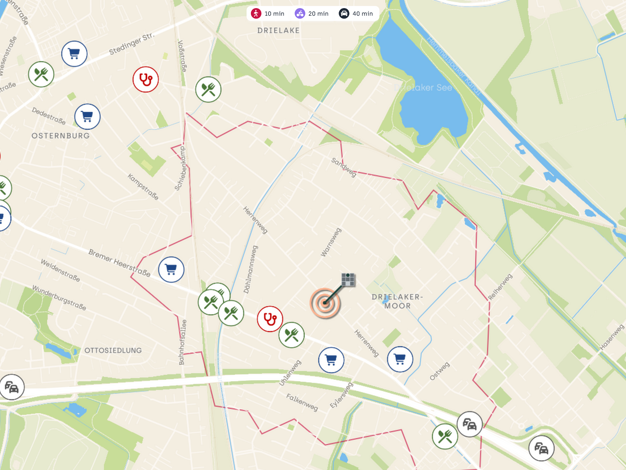Open the building icon beside the target marker
This screenshot has height=470, width=626.
(348, 280)
